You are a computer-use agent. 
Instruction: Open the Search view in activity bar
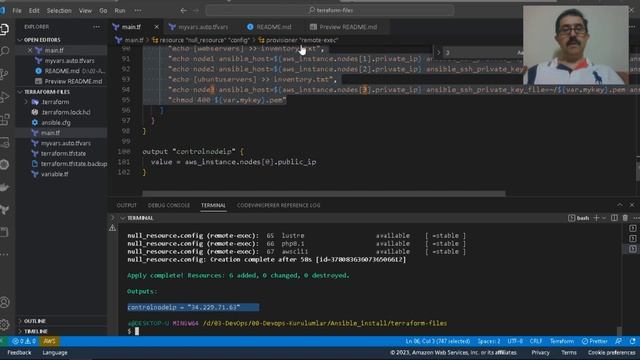(x=4, y=51)
